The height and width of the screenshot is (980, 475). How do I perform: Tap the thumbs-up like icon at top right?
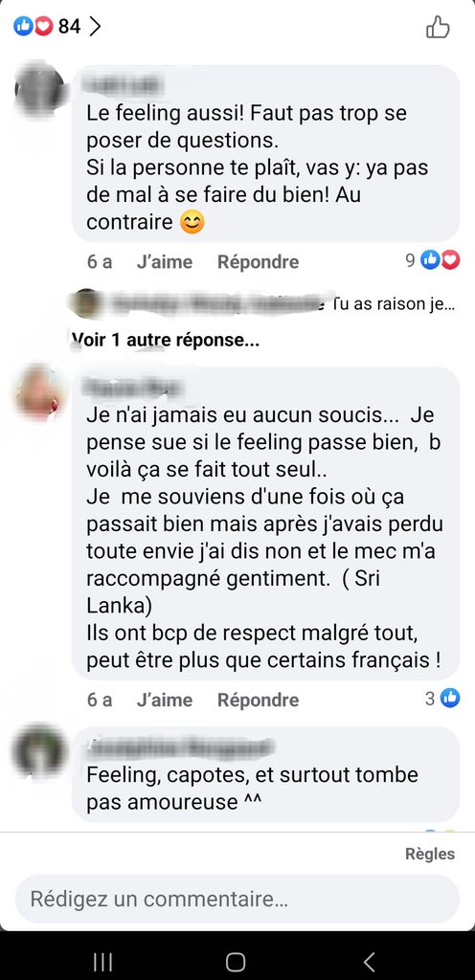[438, 28]
